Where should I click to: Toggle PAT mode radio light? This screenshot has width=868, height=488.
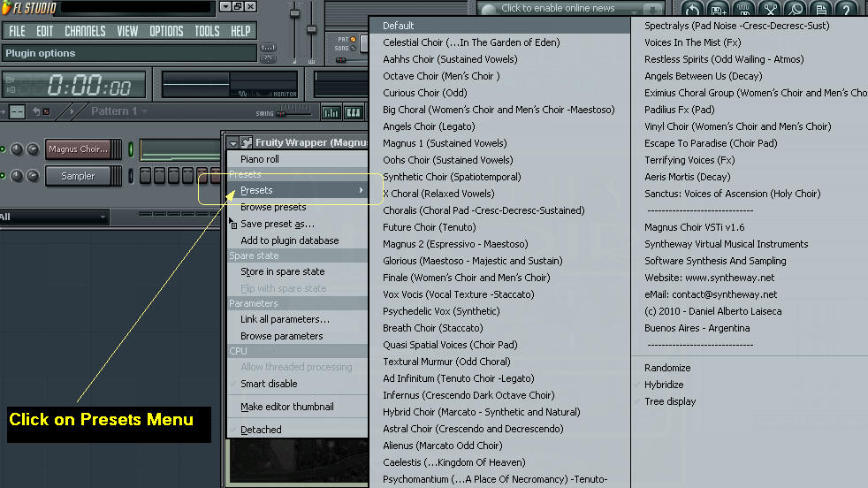point(354,39)
